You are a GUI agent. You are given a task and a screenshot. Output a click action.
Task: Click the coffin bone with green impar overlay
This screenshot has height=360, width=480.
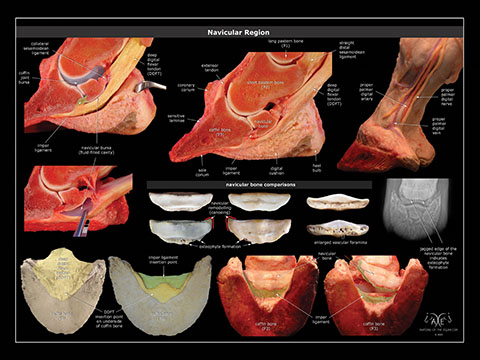160,295
